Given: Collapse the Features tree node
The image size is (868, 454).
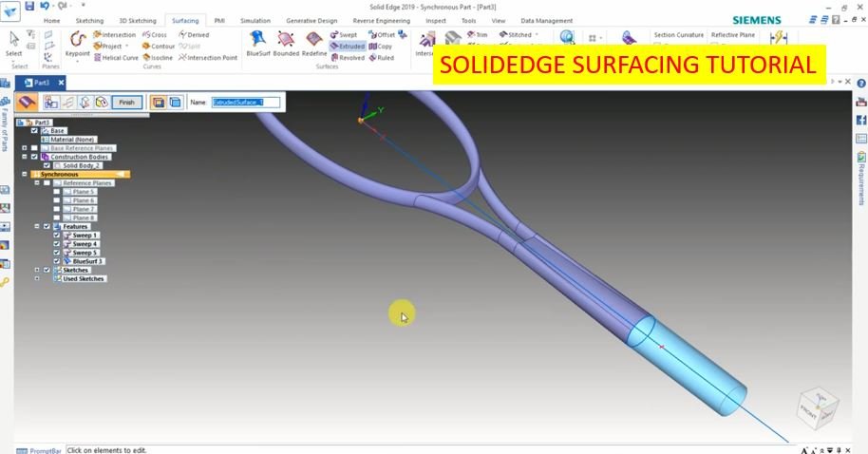Looking at the screenshot, I should click(37, 226).
